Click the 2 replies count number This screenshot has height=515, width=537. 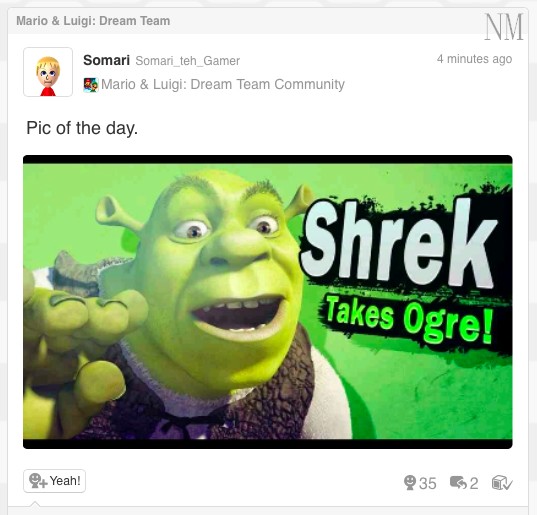point(474,483)
